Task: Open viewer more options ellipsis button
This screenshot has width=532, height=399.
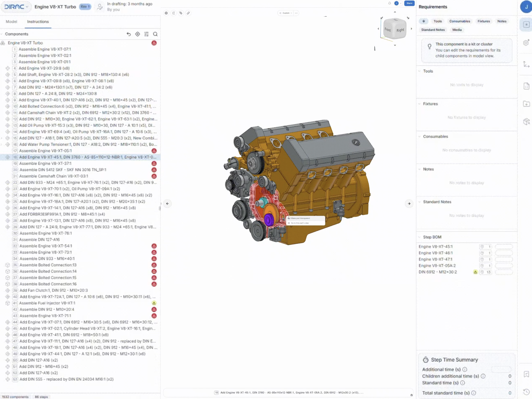Action: coord(296,13)
